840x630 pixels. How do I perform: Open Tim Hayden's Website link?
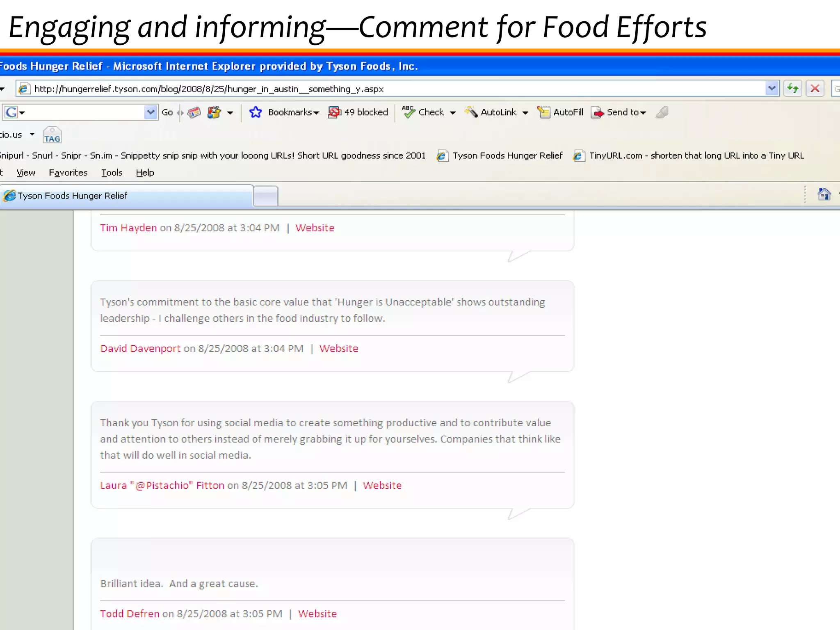[315, 228]
